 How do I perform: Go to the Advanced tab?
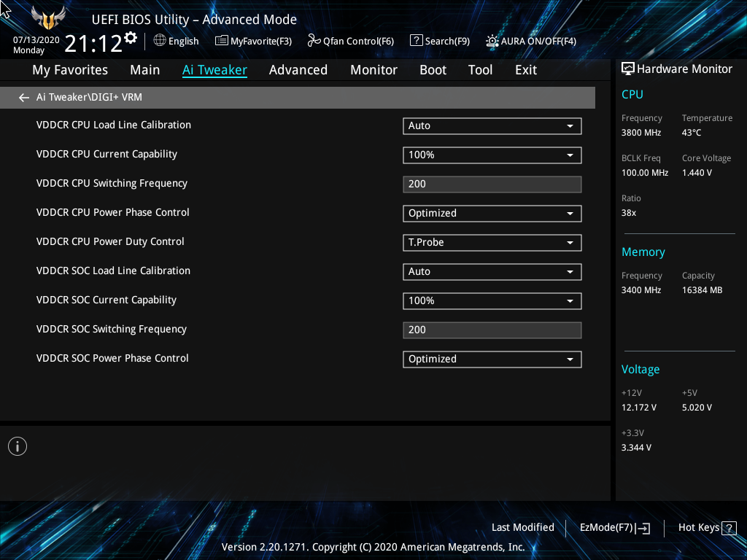(298, 70)
